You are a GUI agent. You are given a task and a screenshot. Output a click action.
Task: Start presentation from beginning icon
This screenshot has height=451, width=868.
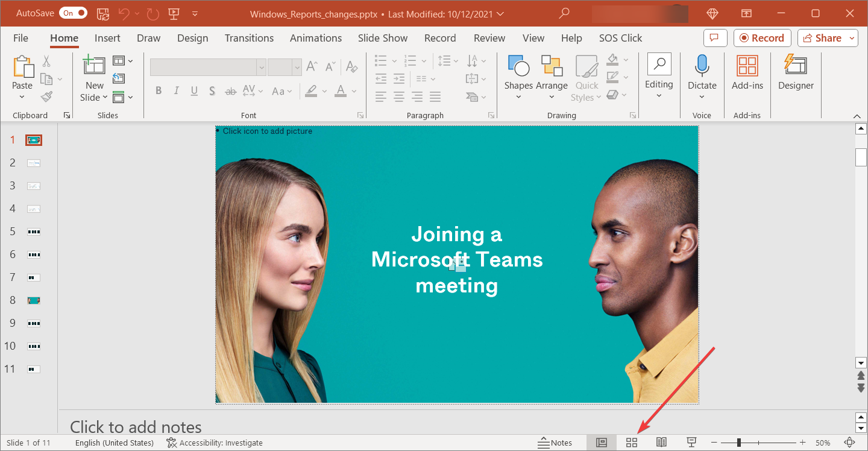coord(174,13)
